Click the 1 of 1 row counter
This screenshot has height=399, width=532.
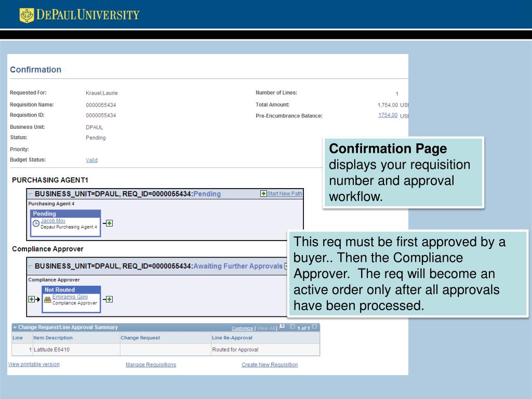[303, 328]
